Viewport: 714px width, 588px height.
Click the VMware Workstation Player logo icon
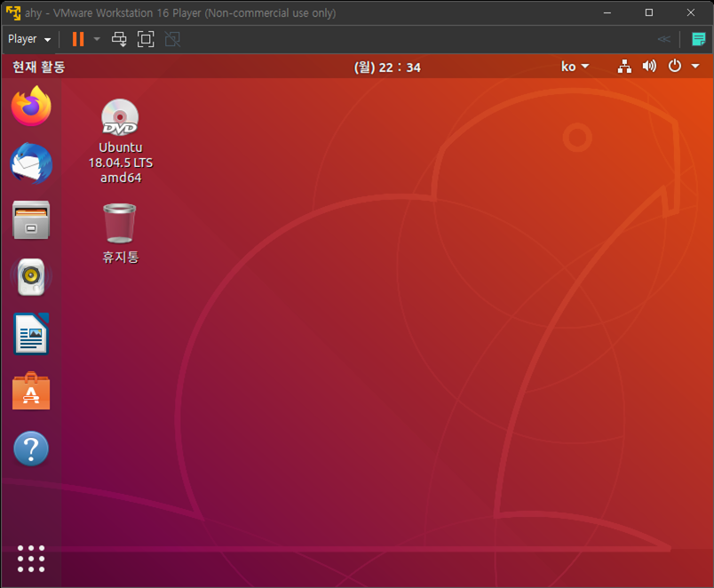click(x=13, y=12)
